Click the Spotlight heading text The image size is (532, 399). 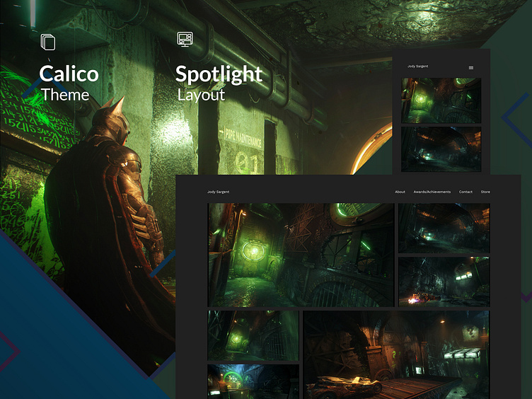(x=219, y=74)
